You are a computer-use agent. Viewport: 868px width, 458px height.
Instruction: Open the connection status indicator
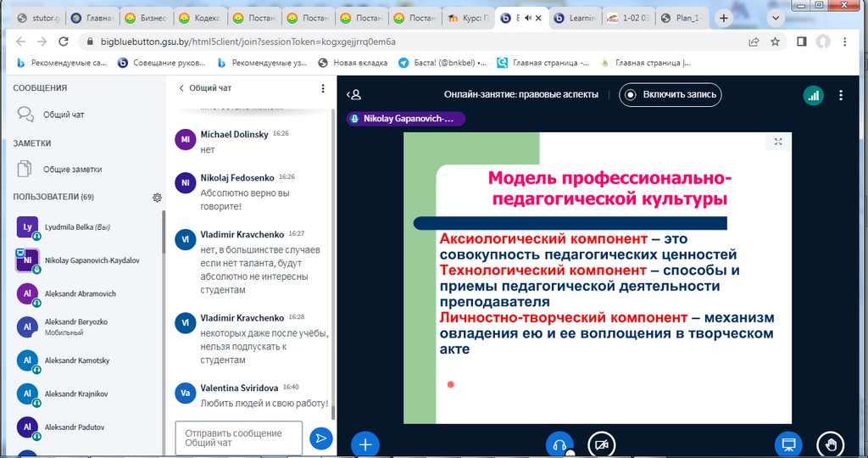click(x=814, y=95)
